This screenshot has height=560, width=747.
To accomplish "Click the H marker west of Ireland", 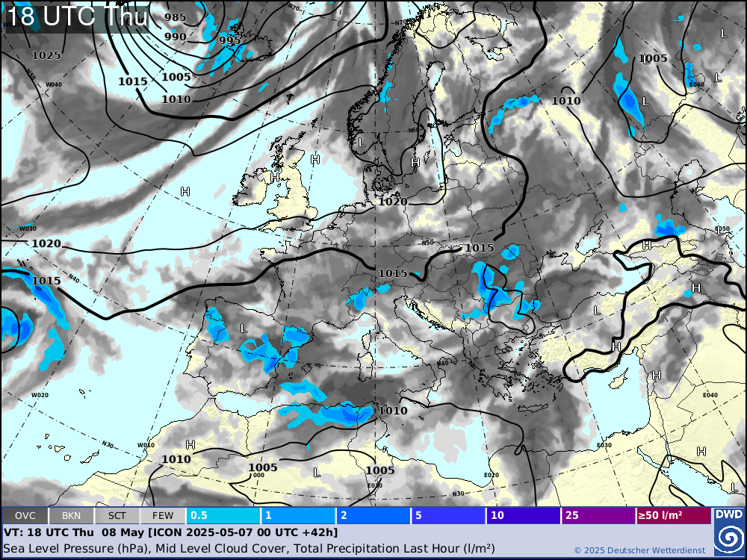I will [x=185, y=192].
